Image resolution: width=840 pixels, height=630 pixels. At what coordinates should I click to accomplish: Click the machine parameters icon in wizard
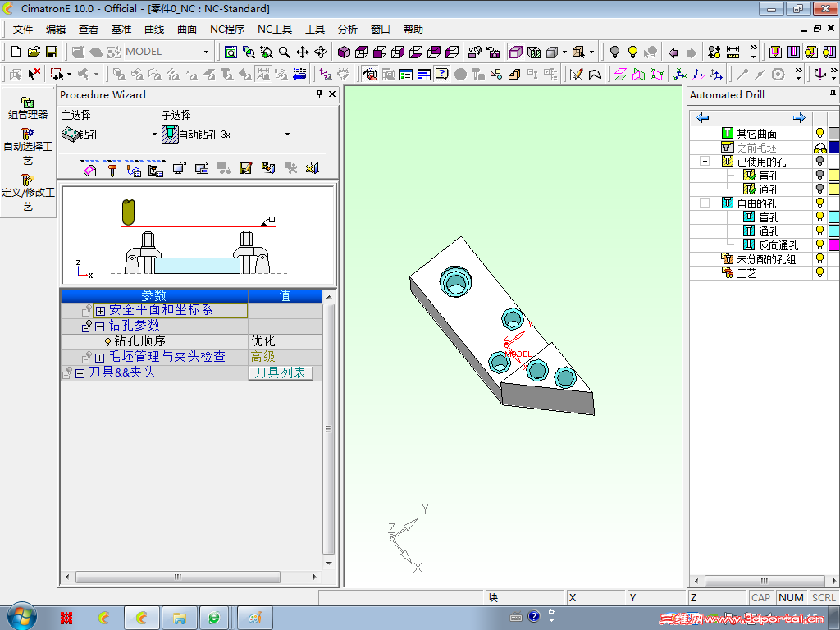coord(156,169)
